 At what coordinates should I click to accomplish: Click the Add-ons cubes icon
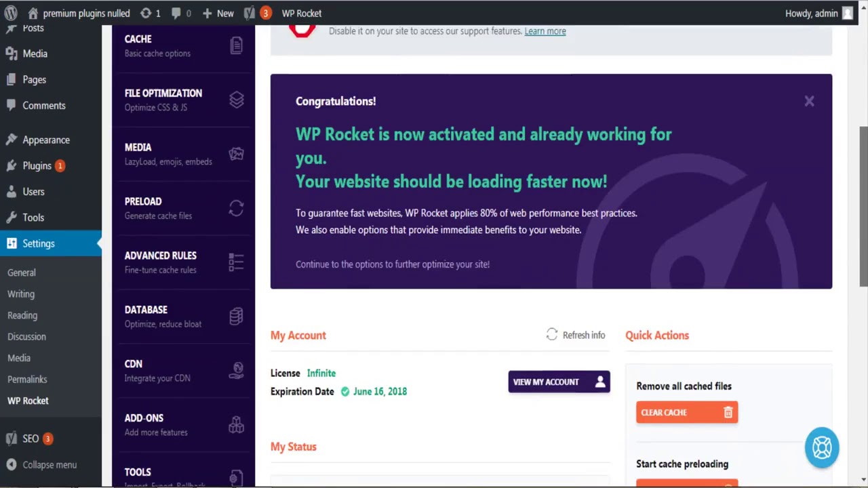tap(236, 424)
